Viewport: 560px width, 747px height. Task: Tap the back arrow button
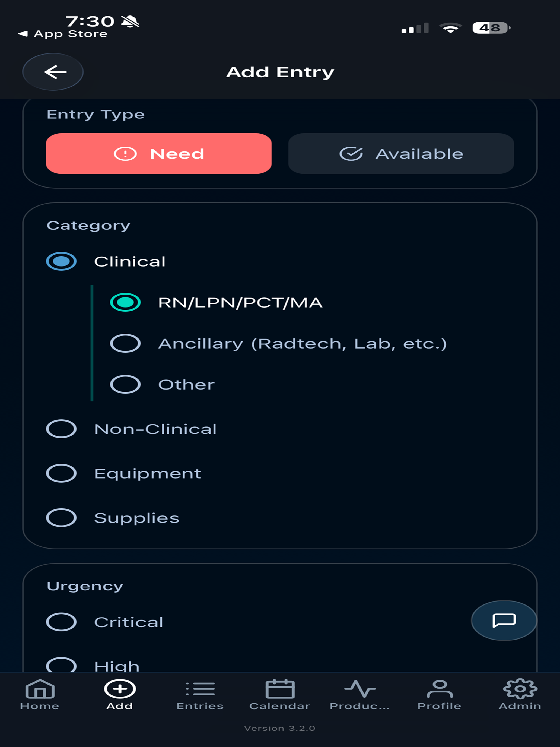click(53, 72)
